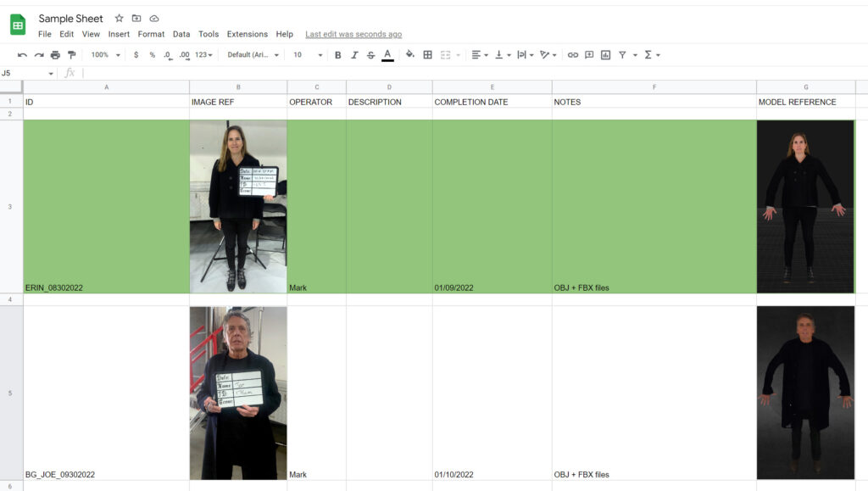Image resolution: width=868 pixels, height=491 pixels.
Task: Open the 100% zoom dropdown
Action: (x=105, y=55)
